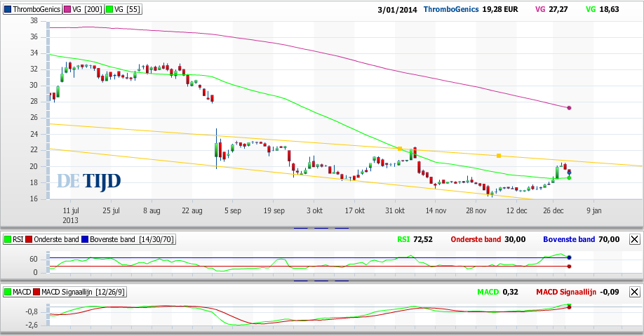Click the 9 jan date axis label
644x336 pixels.
[594, 210]
